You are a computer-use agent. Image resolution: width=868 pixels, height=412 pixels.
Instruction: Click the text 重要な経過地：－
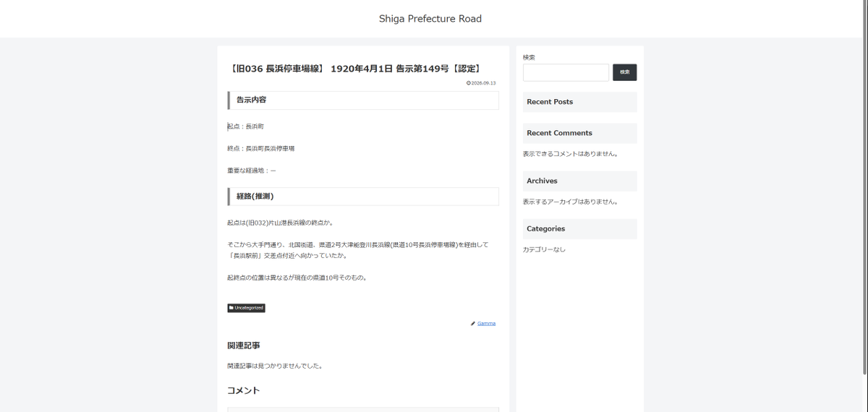pos(252,171)
